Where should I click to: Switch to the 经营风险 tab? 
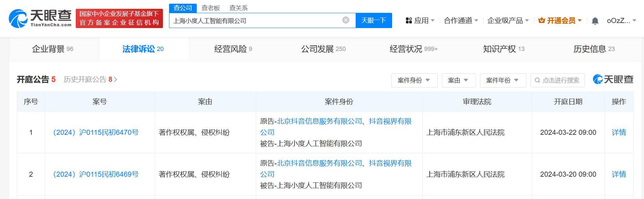[233, 49]
